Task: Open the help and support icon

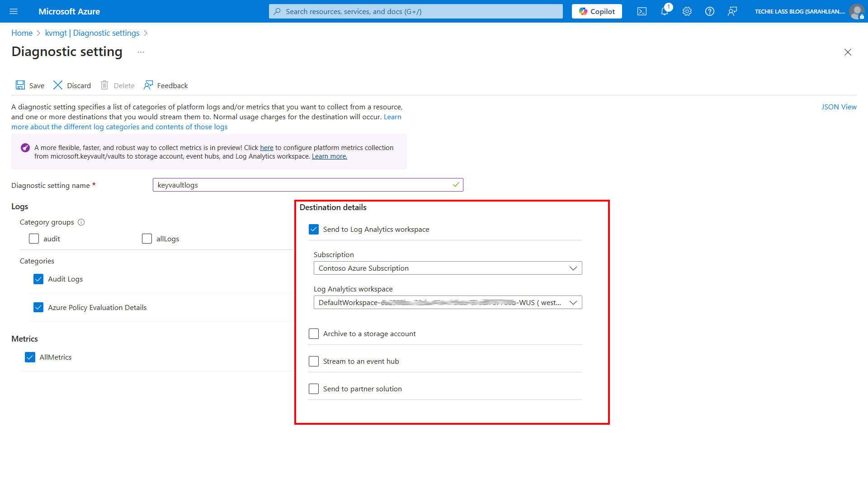Action: [x=709, y=11]
